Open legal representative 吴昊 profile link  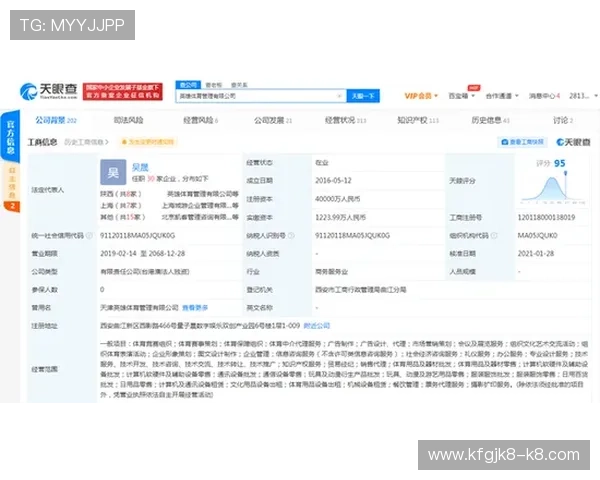(140, 167)
